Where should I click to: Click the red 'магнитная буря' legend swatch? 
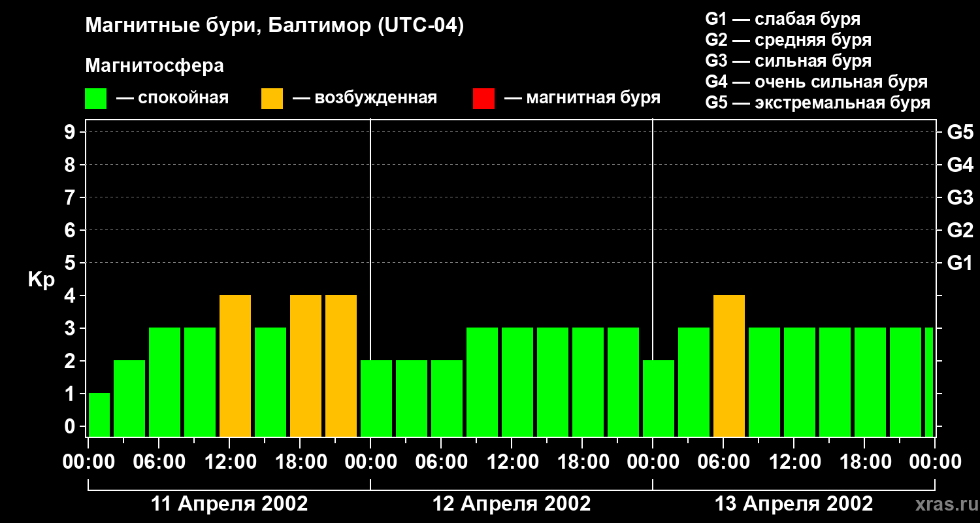(x=483, y=99)
